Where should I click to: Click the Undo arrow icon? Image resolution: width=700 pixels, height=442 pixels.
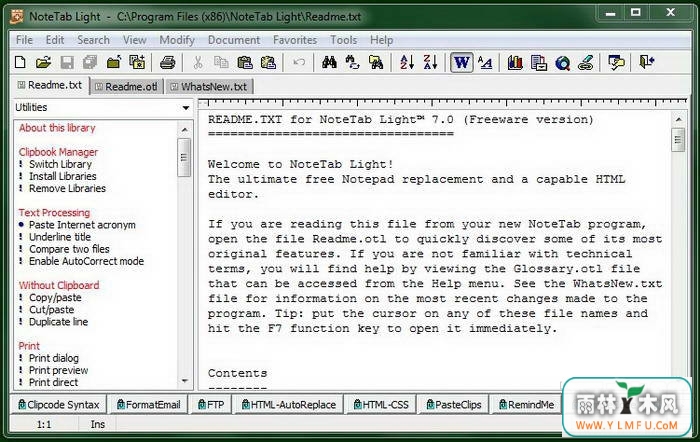[299, 62]
